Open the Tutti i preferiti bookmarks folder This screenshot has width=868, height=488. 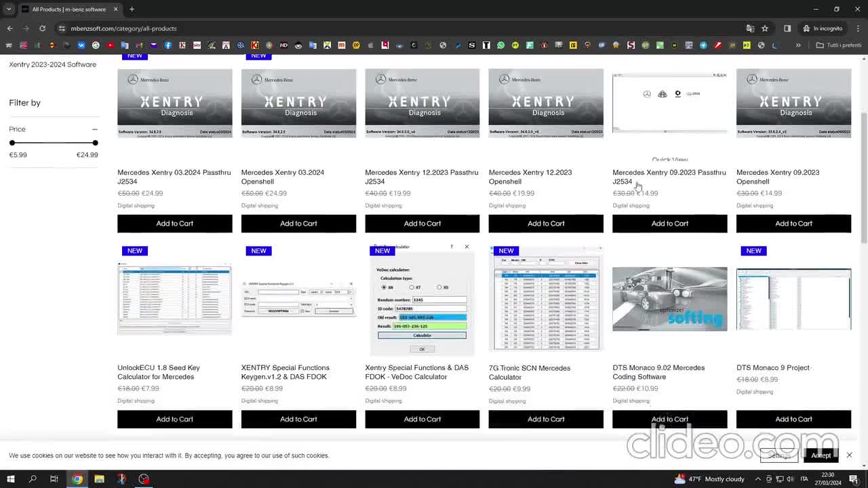[839, 45]
